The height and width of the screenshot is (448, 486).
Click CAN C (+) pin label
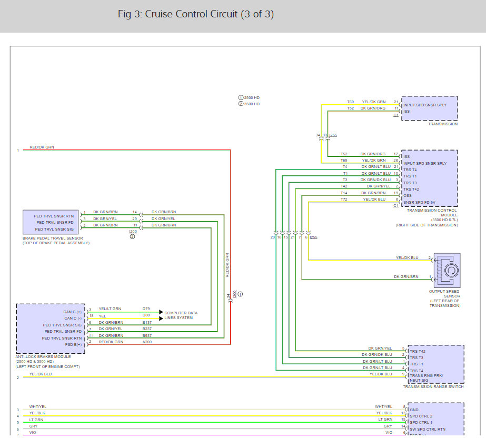(x=72, y=312)
